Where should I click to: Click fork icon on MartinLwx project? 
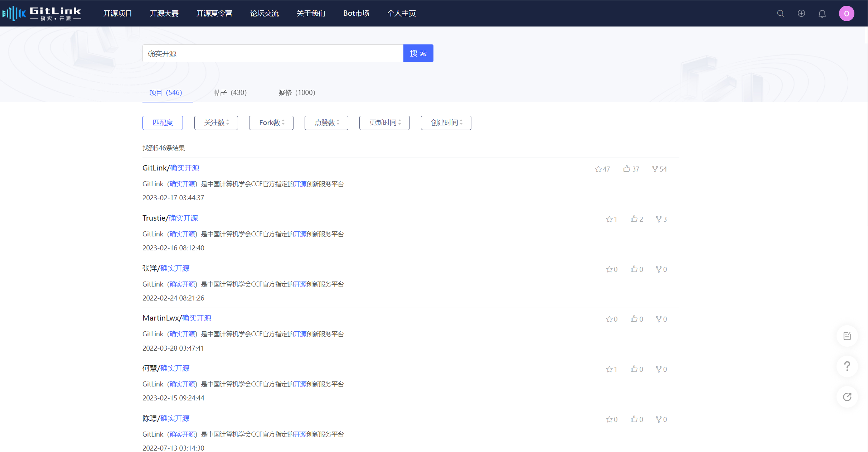(x=659, y=319)
